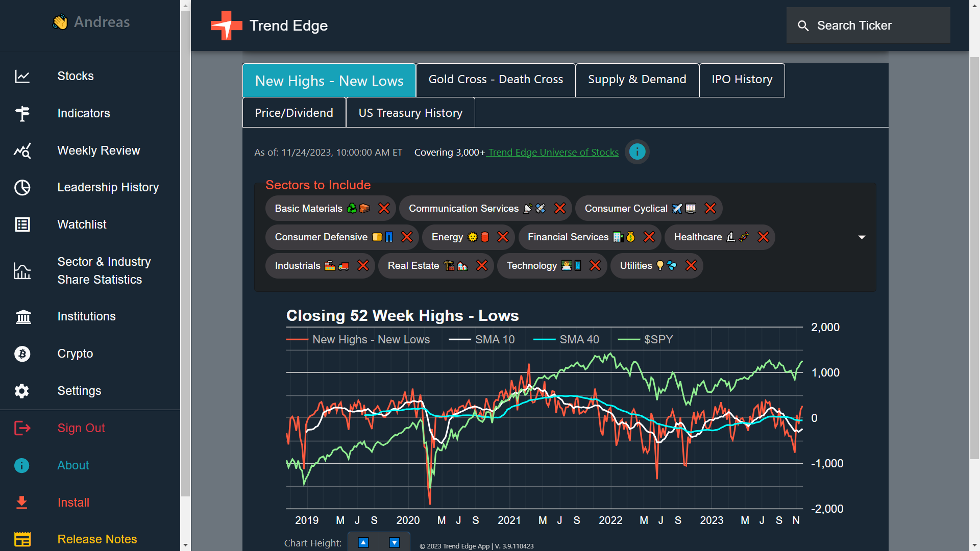Click the Crypto bitcoin icon
This screenshot has width=980, height=551.
tap(22, 354)
